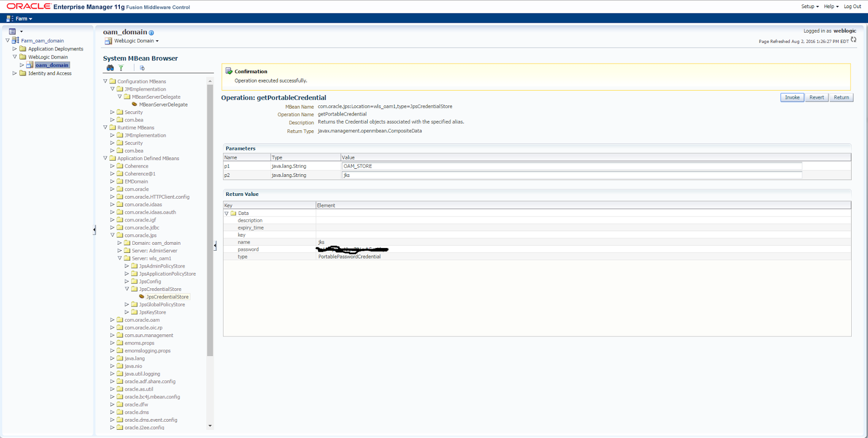The image size is (868, 438).
Task: Click the expiry_time row key
Action: pos(251,228)
